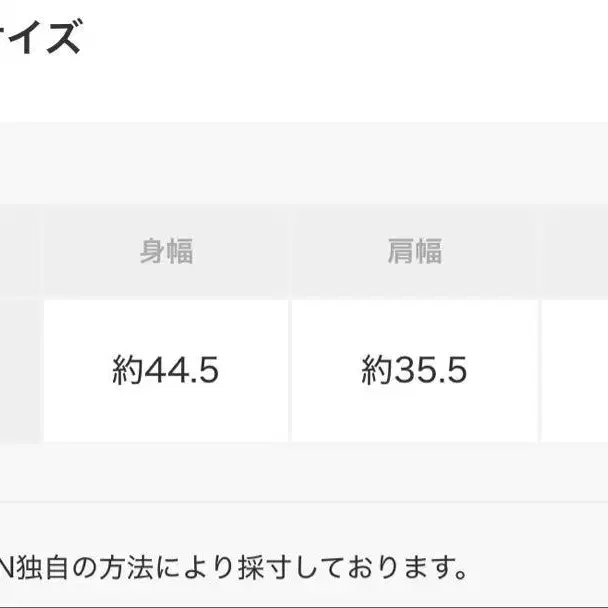Click the gray header cell left of 身幅
Screen dimensions: 608x608
pyautogui.click(x=19, y=251)
